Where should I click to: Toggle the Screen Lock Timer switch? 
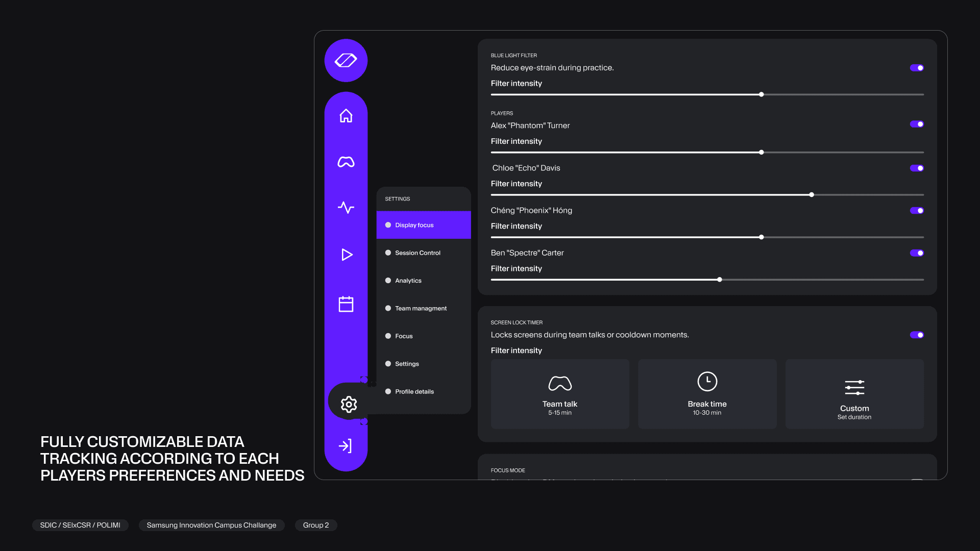pyautogui.click(x=916, y=335)
